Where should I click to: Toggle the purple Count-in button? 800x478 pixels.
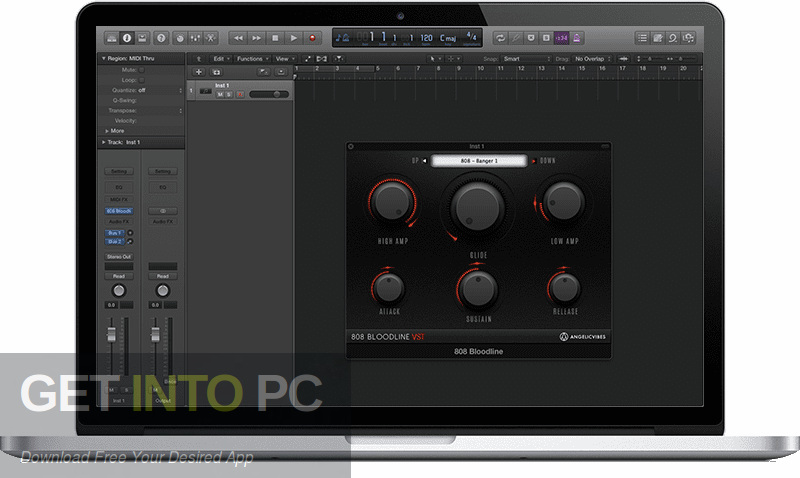[561, 38]
